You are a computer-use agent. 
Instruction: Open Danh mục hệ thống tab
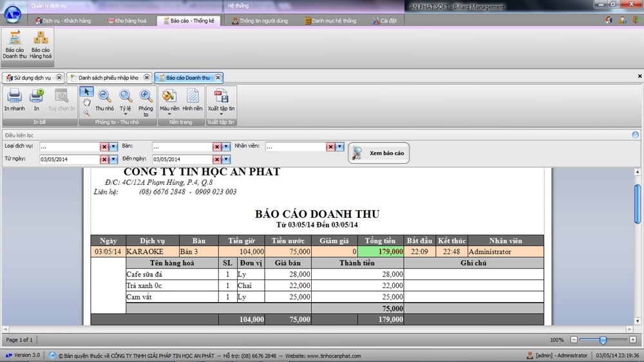click(330, 21)
